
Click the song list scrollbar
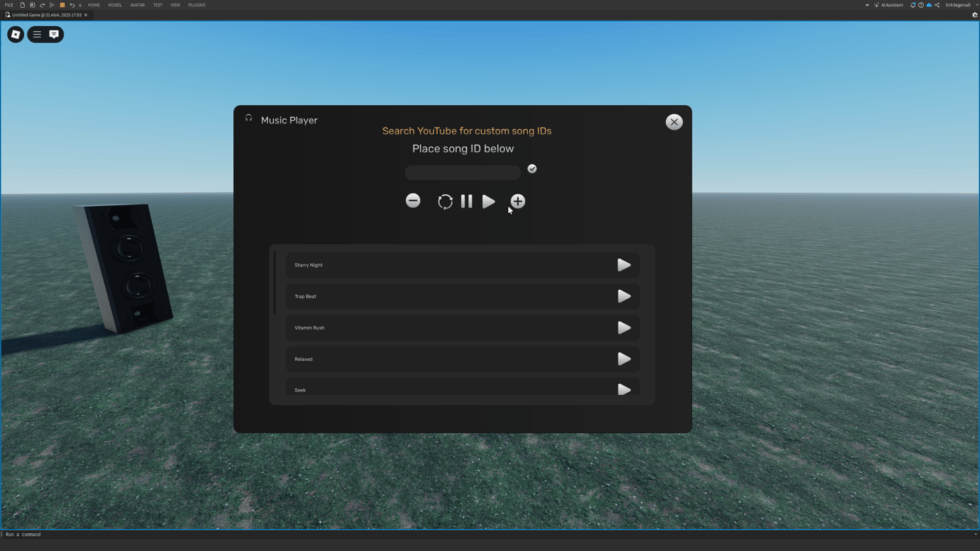coord(275,282)
